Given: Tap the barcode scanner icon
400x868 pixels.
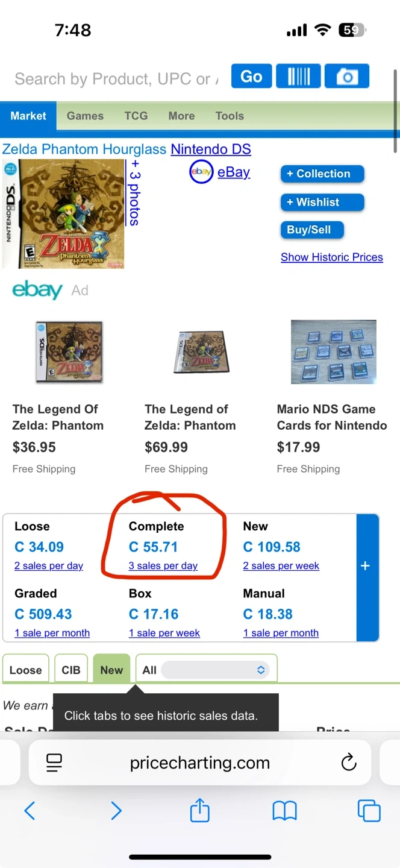Looking at the screenshot, I should click(299, 77).
